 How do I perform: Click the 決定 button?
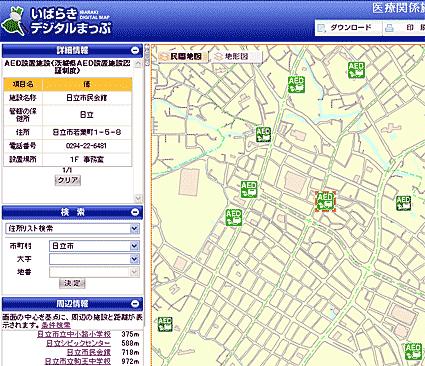pos(72,283)
